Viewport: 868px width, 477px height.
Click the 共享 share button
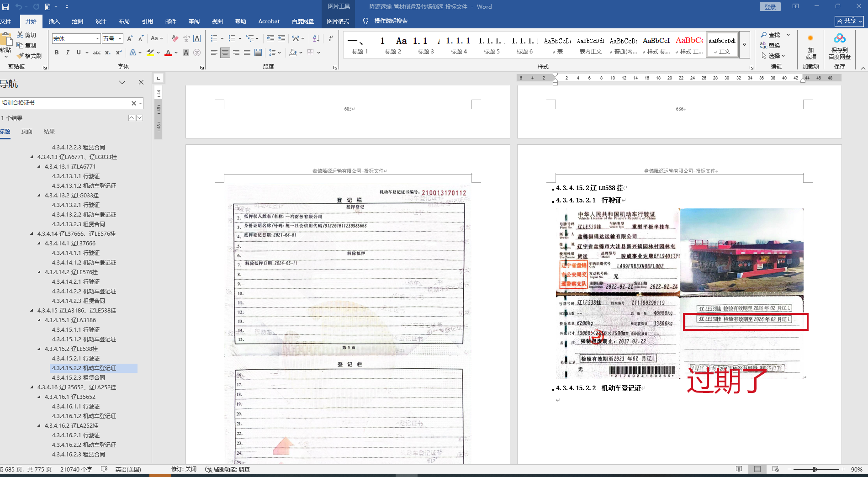(x=849, y=21)
